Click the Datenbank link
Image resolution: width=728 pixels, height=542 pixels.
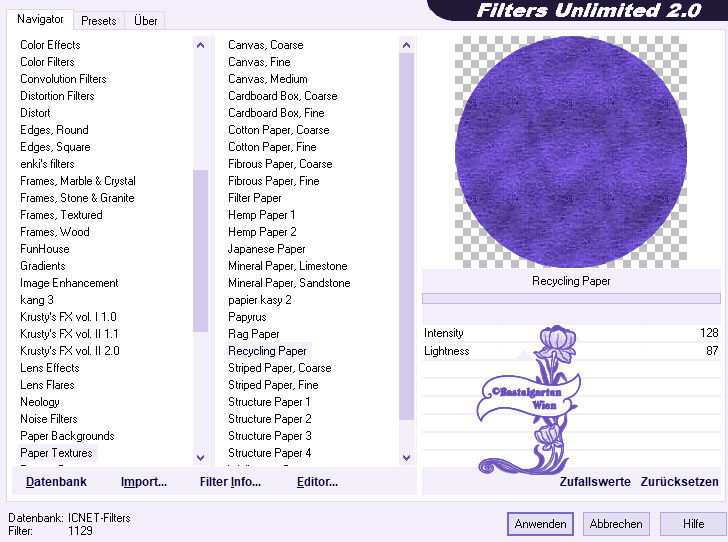56,482
